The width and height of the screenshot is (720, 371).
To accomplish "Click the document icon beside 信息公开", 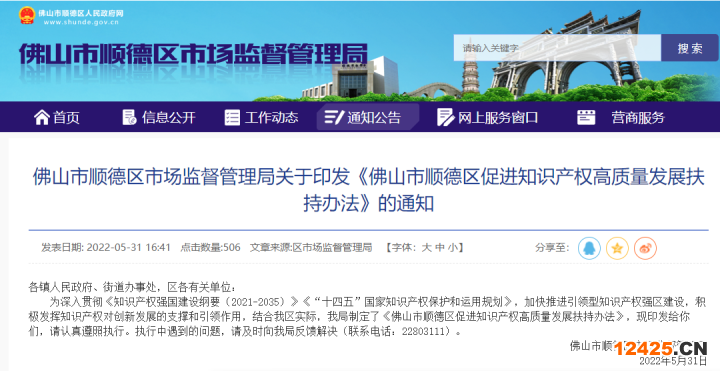I will 129,118.
